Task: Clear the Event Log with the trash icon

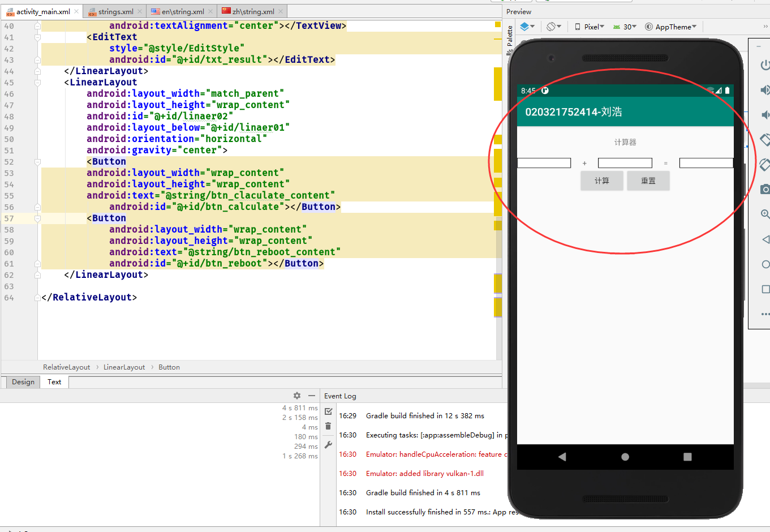Action: tap(328, 426)
